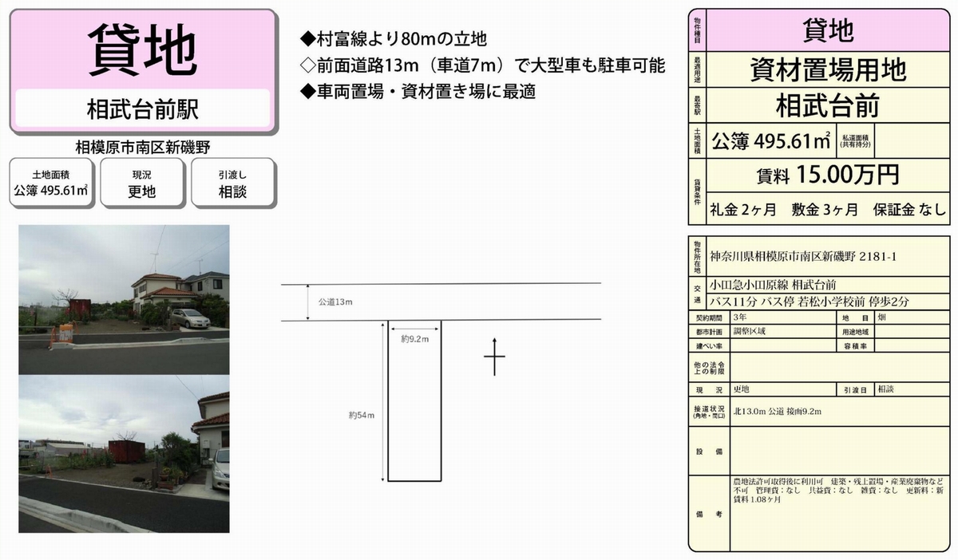Click the 相模原市南区新磯野 location line
This screenshot has height=560, width=958.
pos(143,147)
